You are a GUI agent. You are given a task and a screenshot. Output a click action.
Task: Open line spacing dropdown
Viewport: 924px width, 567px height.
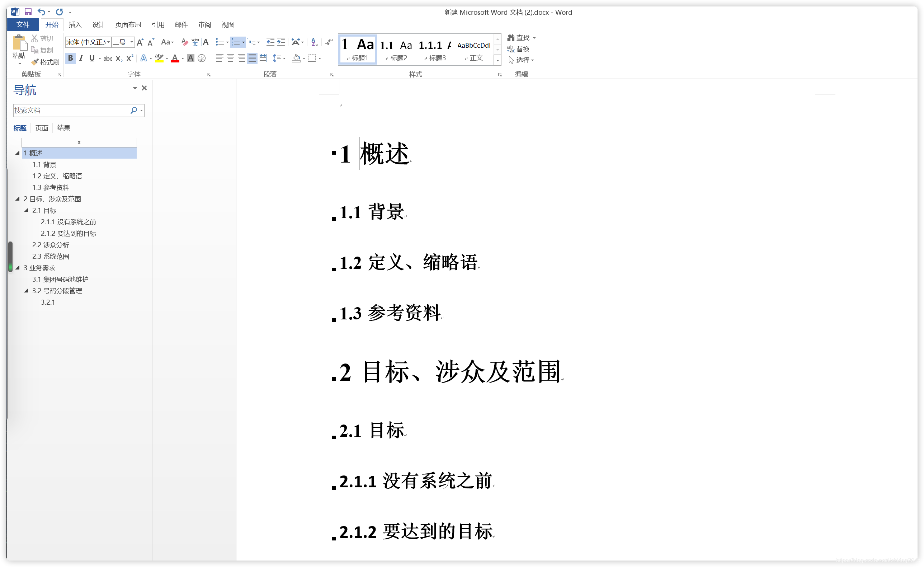click(279, 58)
